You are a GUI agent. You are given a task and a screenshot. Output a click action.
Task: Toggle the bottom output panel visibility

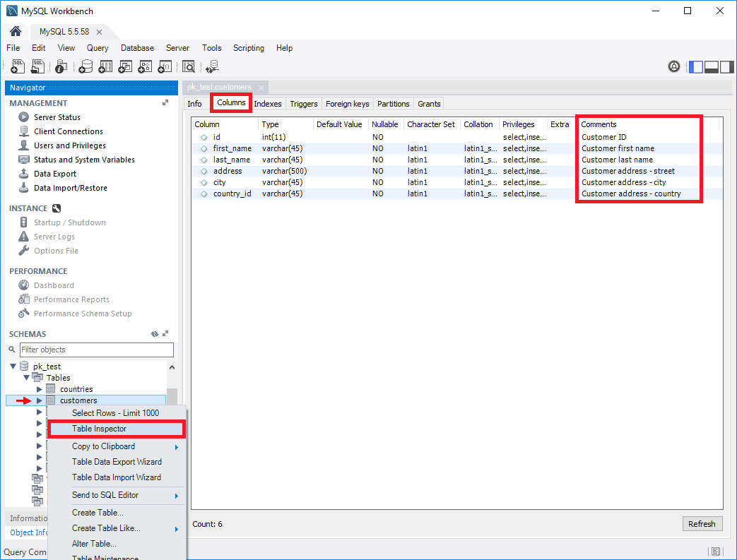point(712,66)
